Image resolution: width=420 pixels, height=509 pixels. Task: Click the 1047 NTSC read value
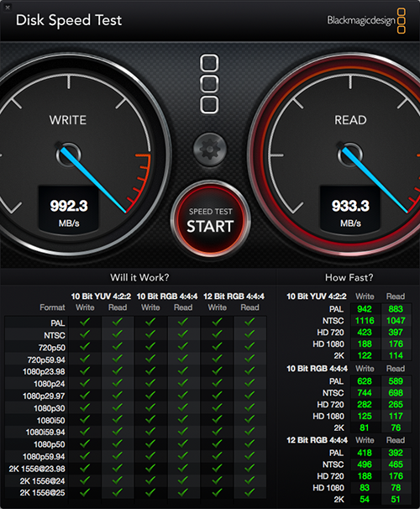[396, 321]
